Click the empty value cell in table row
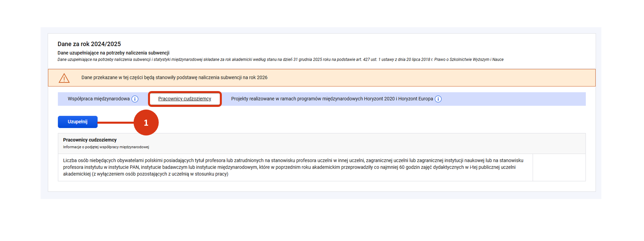 [559, 167]
